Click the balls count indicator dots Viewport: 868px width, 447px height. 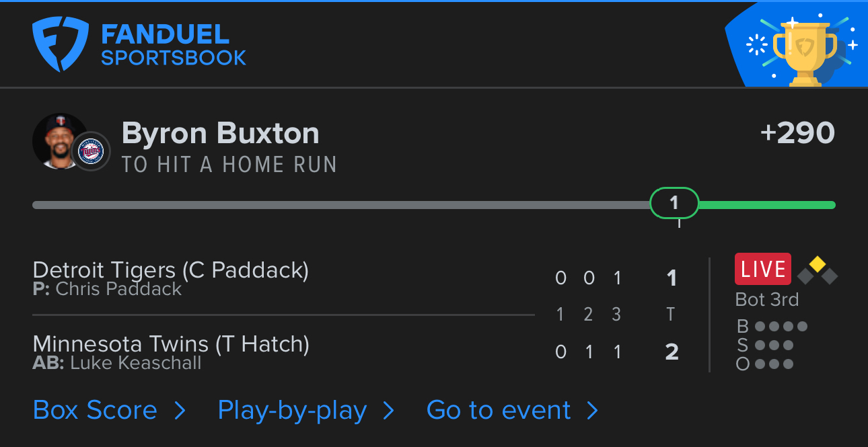(x=781, y=327)
